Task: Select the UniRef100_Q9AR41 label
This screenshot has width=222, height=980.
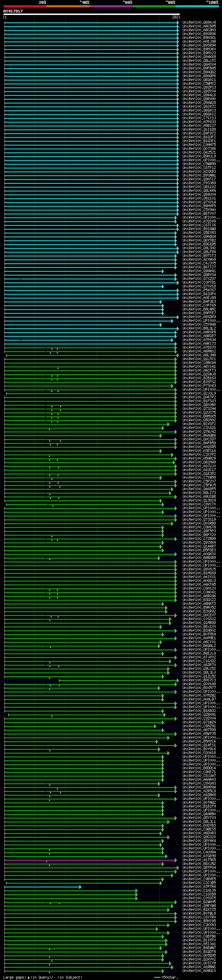Action: click(x=199, y=271)
